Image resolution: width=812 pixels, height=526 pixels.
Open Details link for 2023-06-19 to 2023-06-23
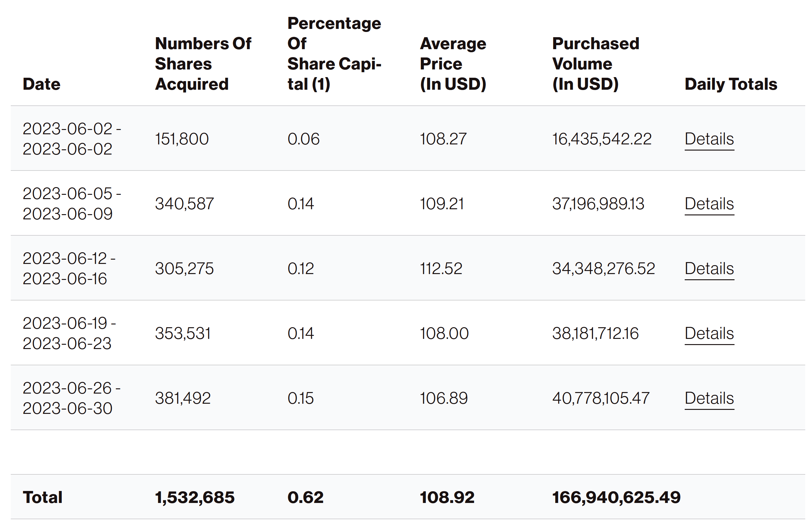(x=709, y=333)
